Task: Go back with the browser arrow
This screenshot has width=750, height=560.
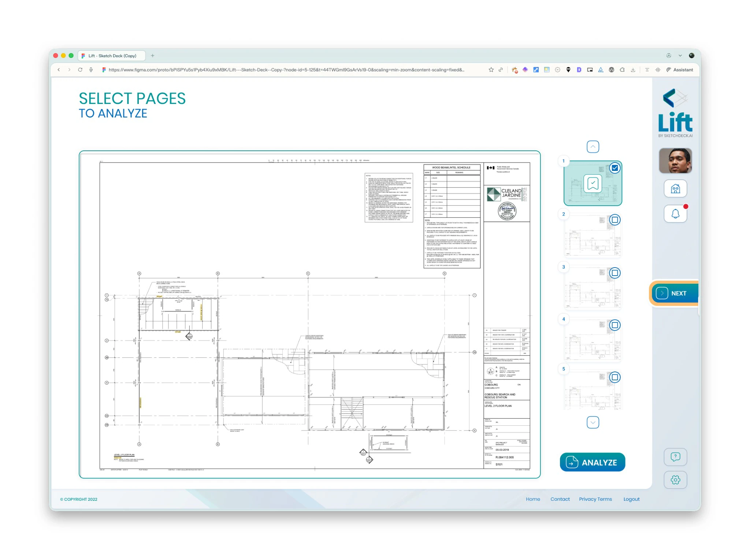Action: click(59, 70)
